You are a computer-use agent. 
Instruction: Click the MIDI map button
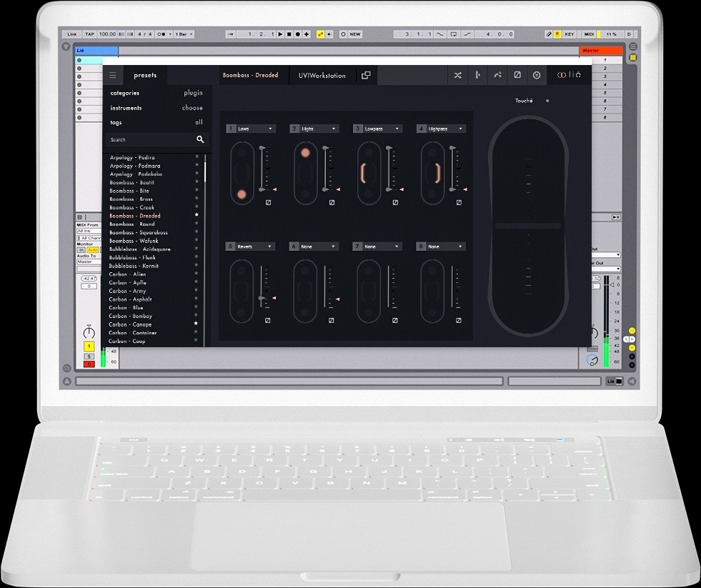point(589,34)
